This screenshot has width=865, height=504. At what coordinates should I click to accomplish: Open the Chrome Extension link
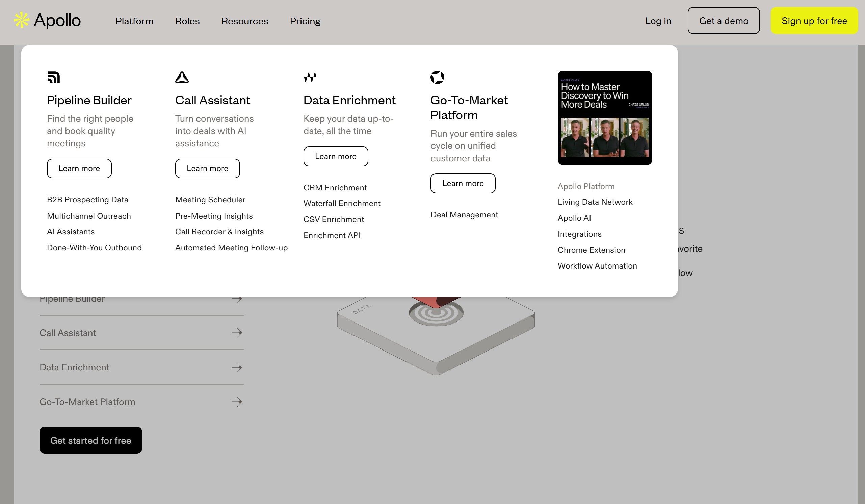pos(592,250)
